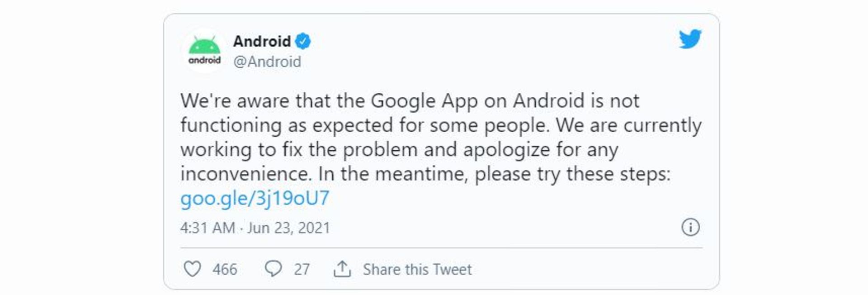Open the tweet info circle icon
868x295 pixels.
pyautogui.click(x=690, y=227)
